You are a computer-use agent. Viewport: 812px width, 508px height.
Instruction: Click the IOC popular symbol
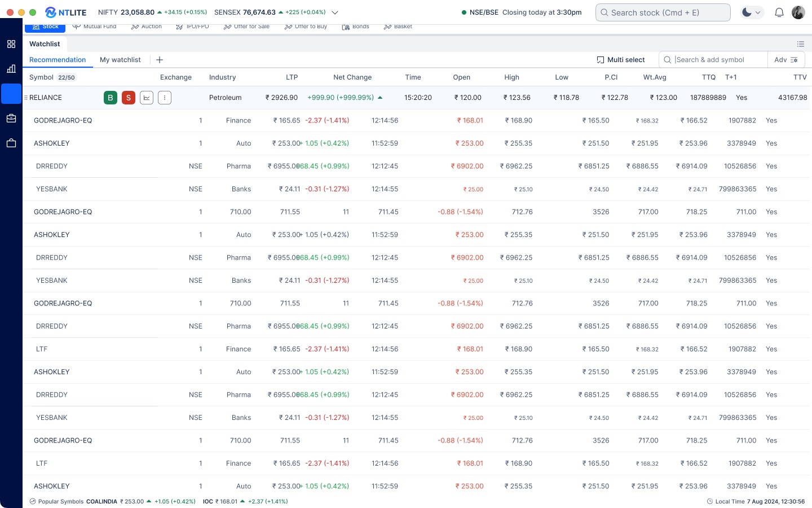point(208,502)
